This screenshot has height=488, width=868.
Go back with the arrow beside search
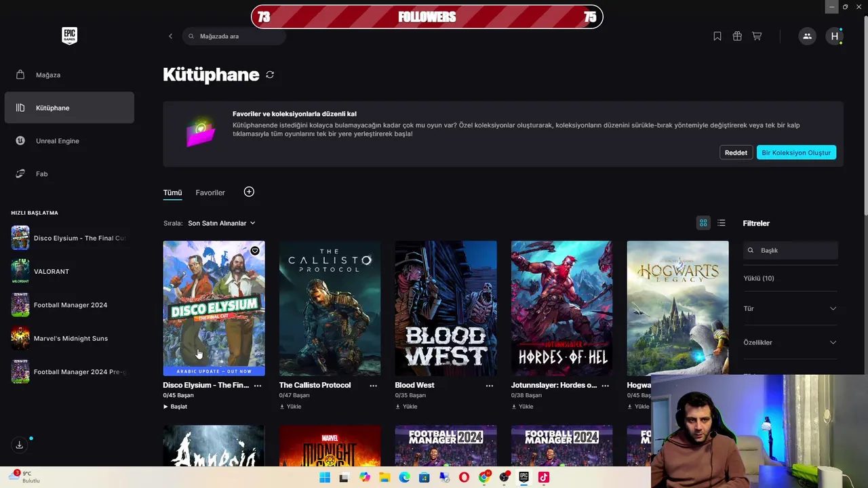[170, 36]
